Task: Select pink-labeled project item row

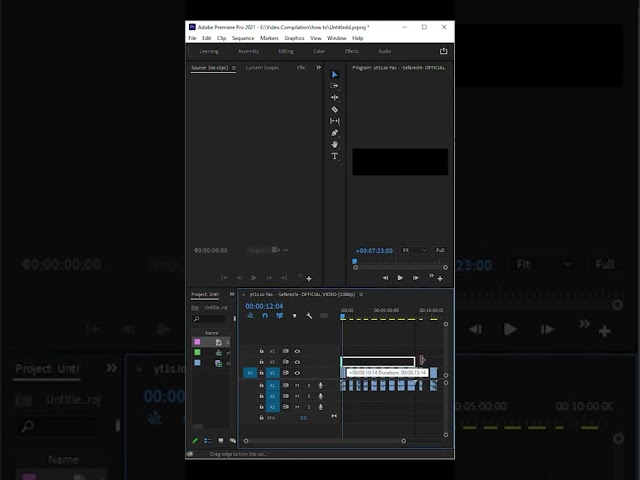Action: [x=211, y=342]
